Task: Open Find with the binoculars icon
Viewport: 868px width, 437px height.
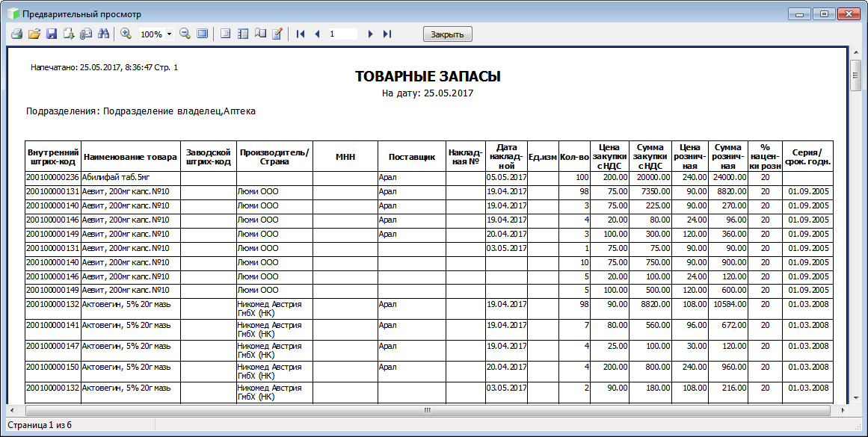Action: pyautogui.click(x=104, y=34)
